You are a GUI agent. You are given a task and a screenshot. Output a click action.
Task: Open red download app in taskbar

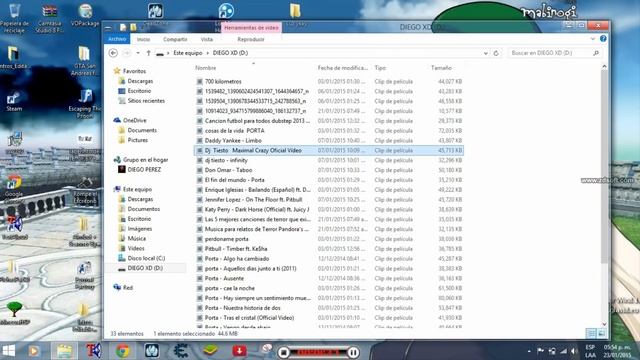pyautogui.click(x=239, y=350)
